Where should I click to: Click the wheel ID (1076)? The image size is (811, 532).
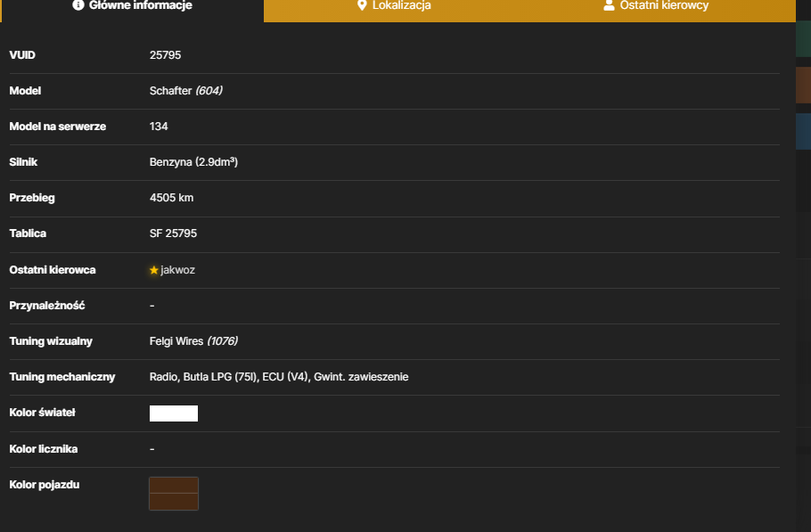point(223,341)
